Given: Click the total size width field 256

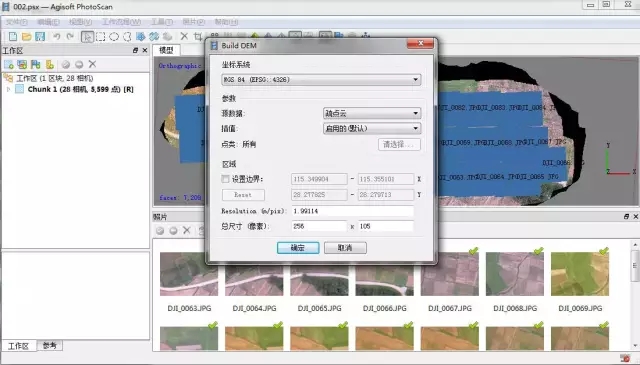Looking at the screenshot, I should point(319,226).
